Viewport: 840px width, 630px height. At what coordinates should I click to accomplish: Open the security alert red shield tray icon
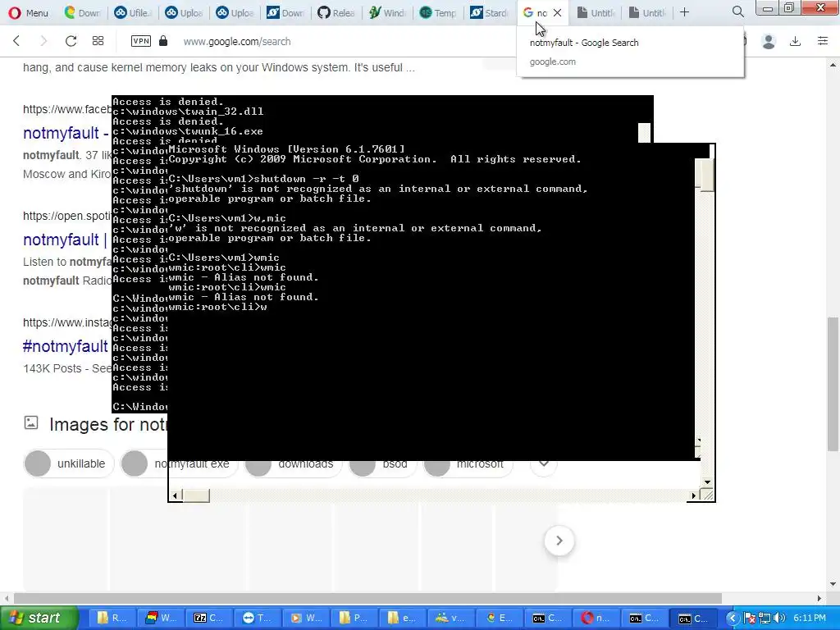point(750,619)
